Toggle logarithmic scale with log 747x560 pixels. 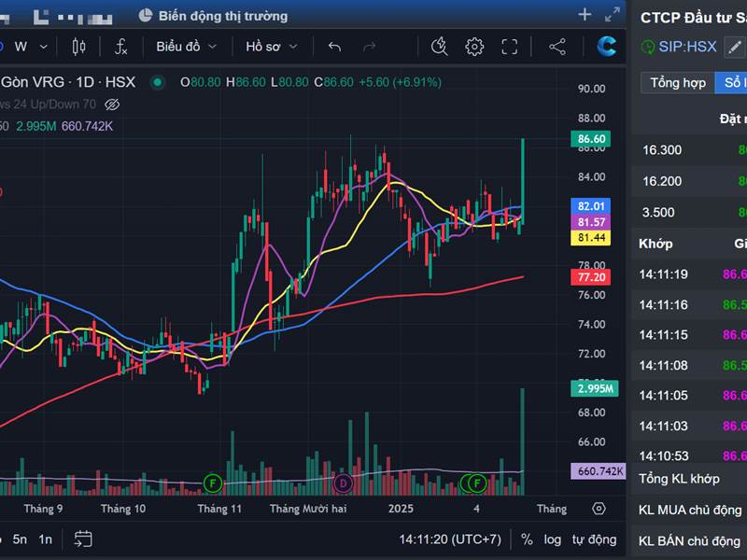tap(553, 539)
